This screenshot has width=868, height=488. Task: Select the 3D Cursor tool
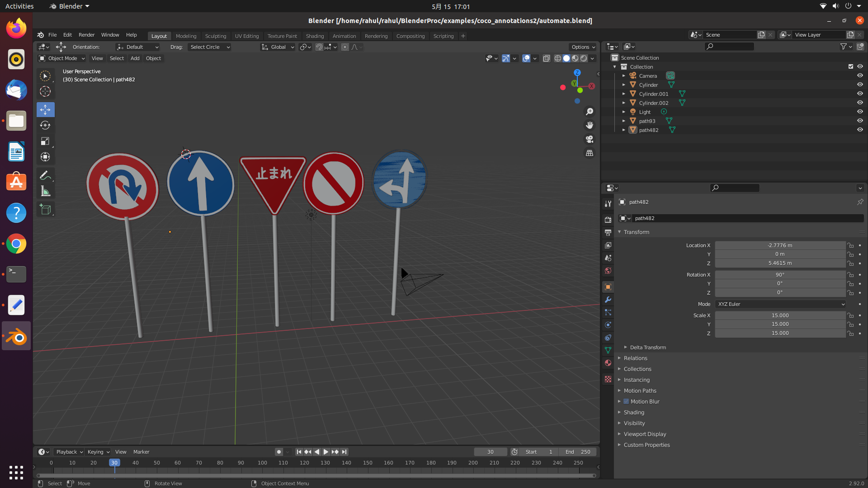(45, 92)
